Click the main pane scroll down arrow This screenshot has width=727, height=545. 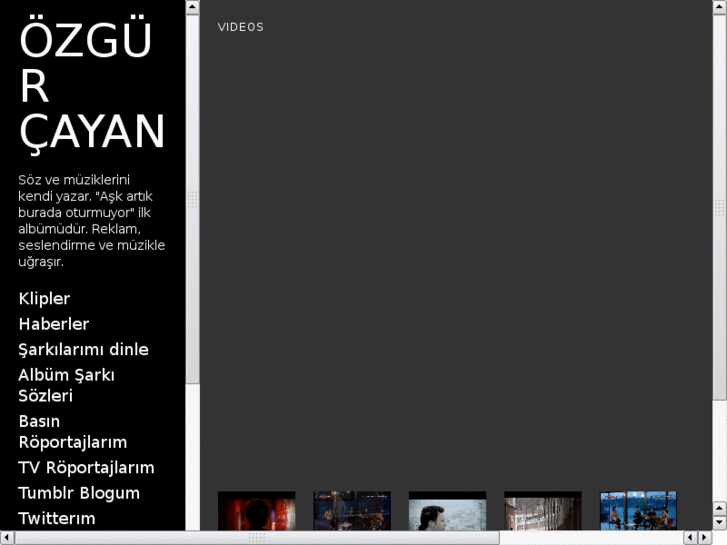720,523
